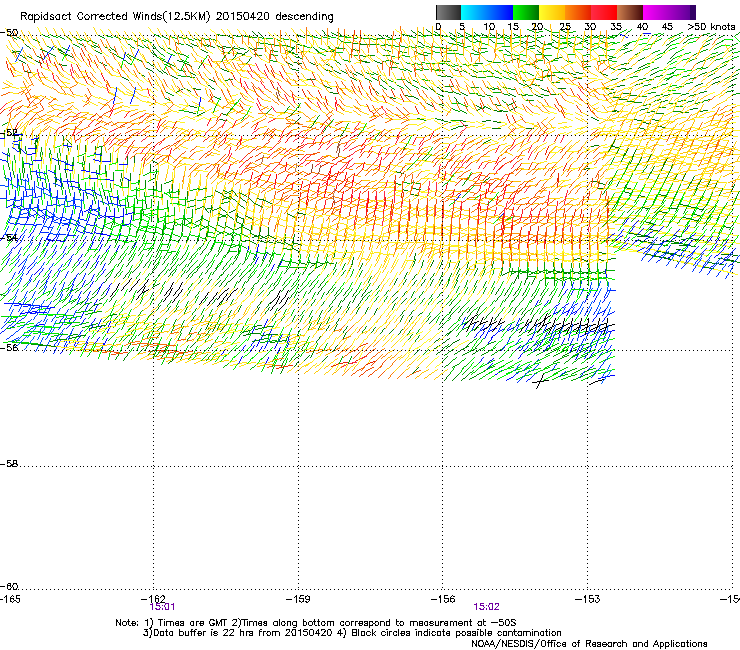Click the -159 longitude axis label
The width and height of the screenshot is (740, 650).
click(x=298, y=599)
